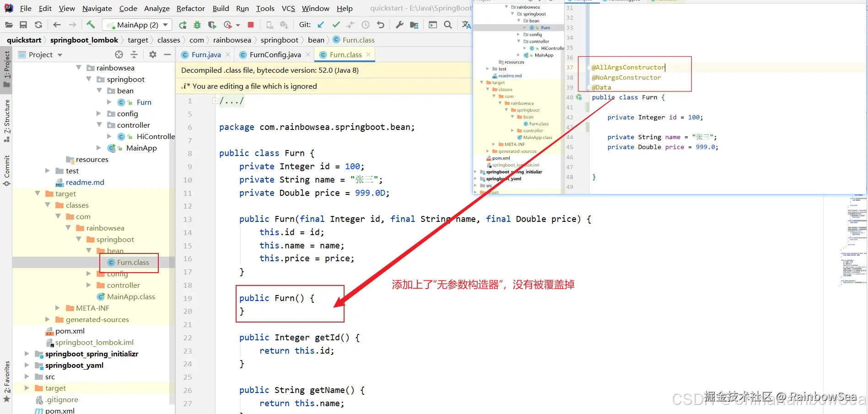868x414 pixels.
Task: Click the IntelliJ IDEA logo icon
Action: point(9,8)
